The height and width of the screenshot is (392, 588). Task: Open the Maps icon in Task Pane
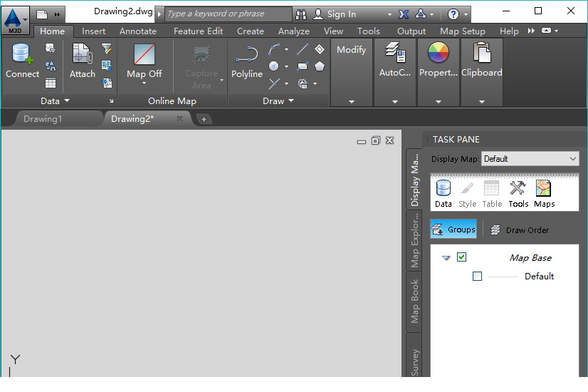point(544,193)
